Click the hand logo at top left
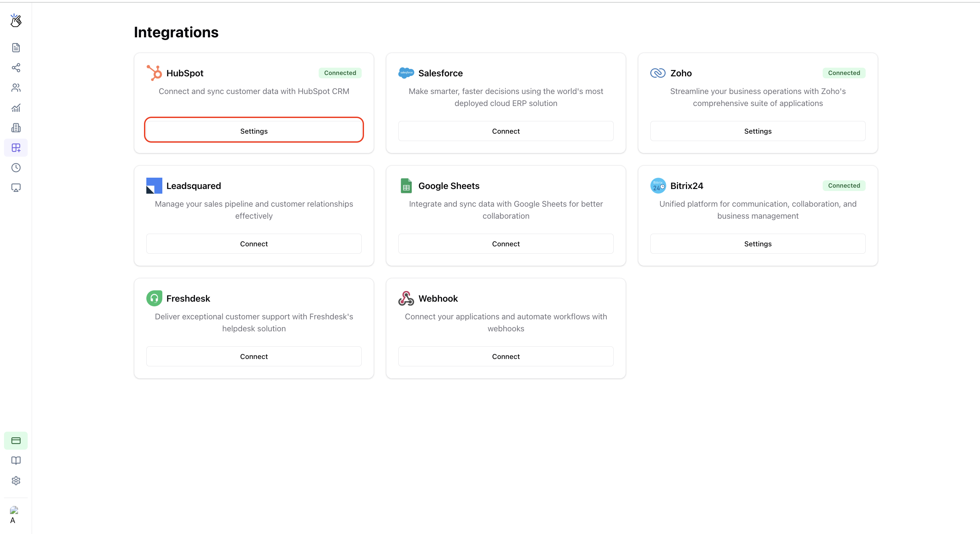This screenshot has width=980, height=534. pos(16,21)
